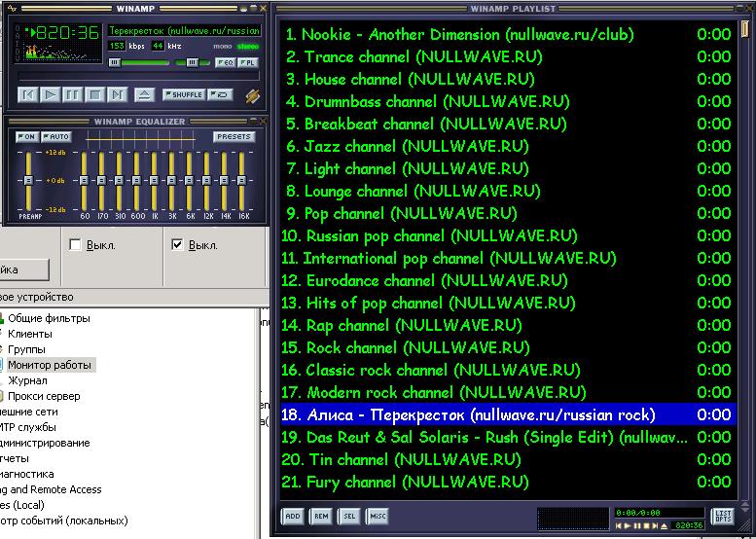Screen dimensions: 756x539
Task: Select playlist entry 21 Fury channel
Action: [509, 483]
